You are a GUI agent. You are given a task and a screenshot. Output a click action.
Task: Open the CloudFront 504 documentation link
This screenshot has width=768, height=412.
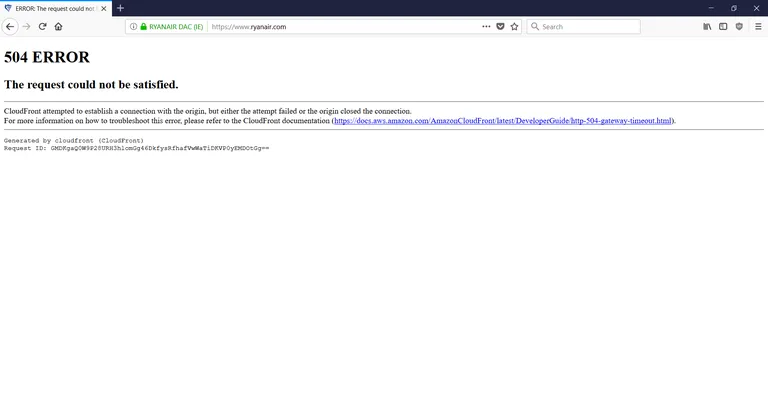(503, 121)
